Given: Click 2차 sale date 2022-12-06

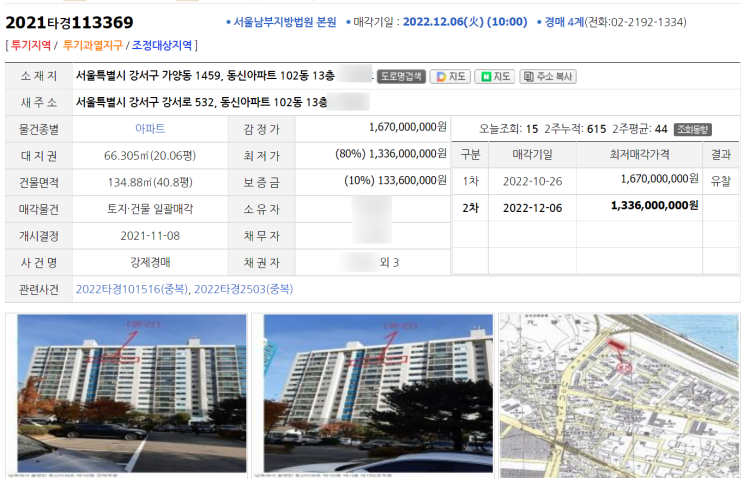Looking at the screenshot, I should coord(533,208).
